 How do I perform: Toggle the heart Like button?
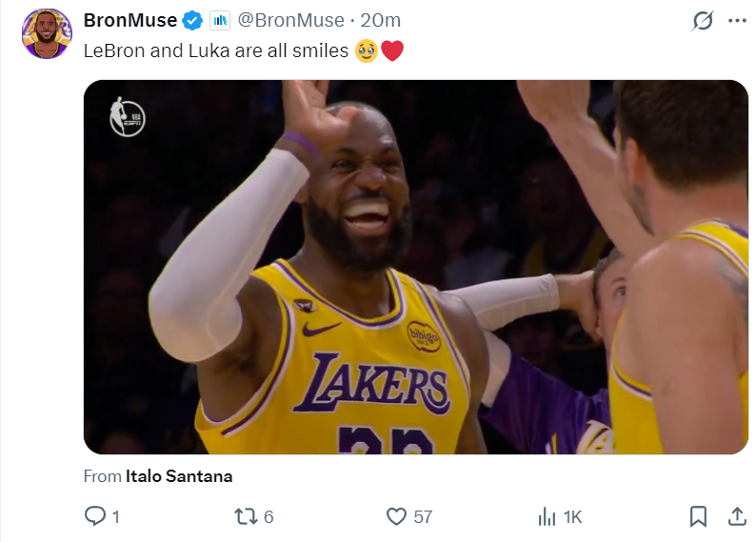click(396, 516)
